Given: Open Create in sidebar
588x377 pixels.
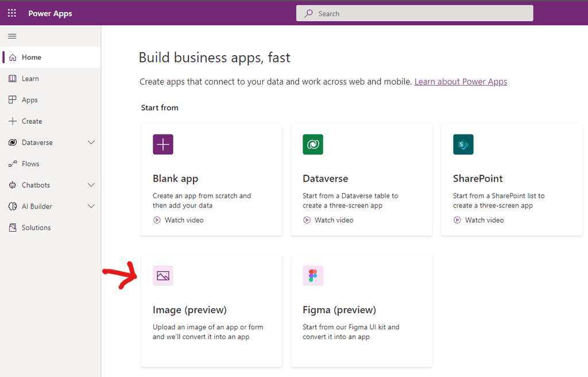Looking at the screenshot, I should pos(51,121).
